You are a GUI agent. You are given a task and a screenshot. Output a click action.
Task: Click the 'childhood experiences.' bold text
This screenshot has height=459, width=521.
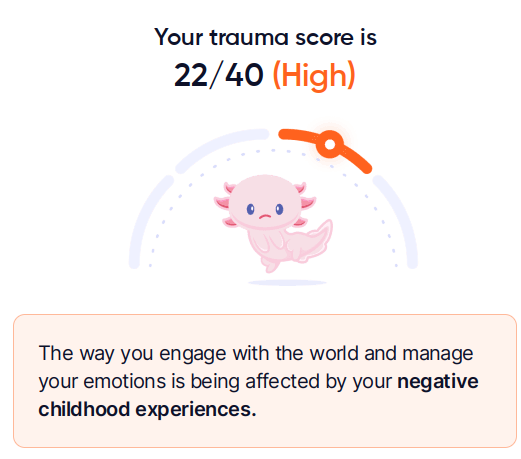pyautogui.click(x=147, y=409)
